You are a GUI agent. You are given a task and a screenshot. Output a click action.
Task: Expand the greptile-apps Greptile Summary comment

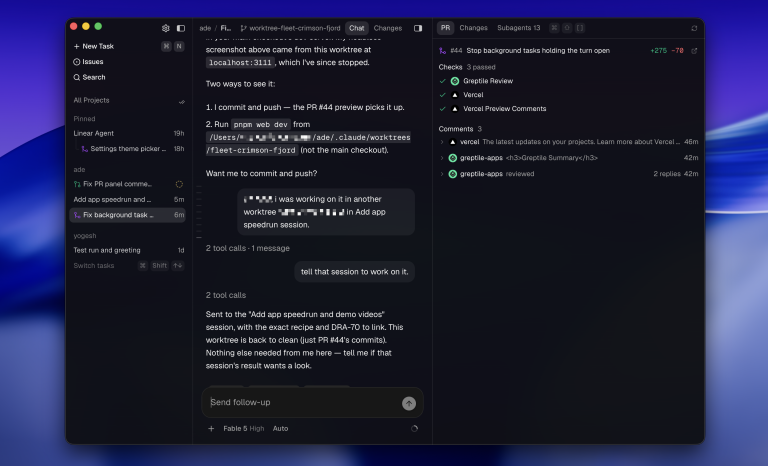point(442,158)
